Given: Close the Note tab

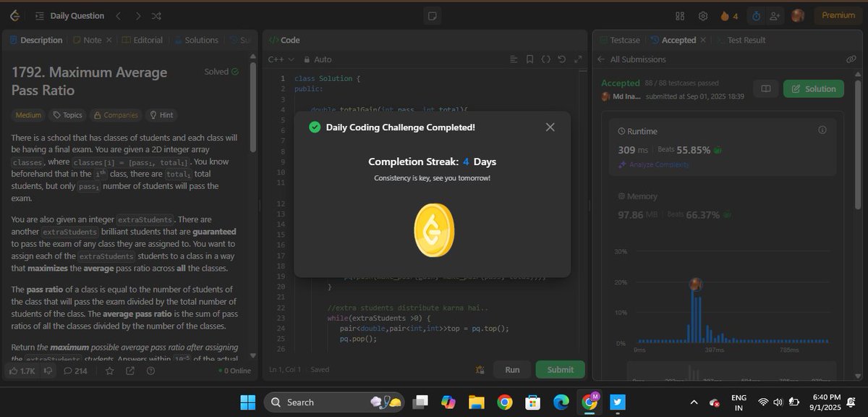Looking at the screenshot, I should [x=109, y=41].
